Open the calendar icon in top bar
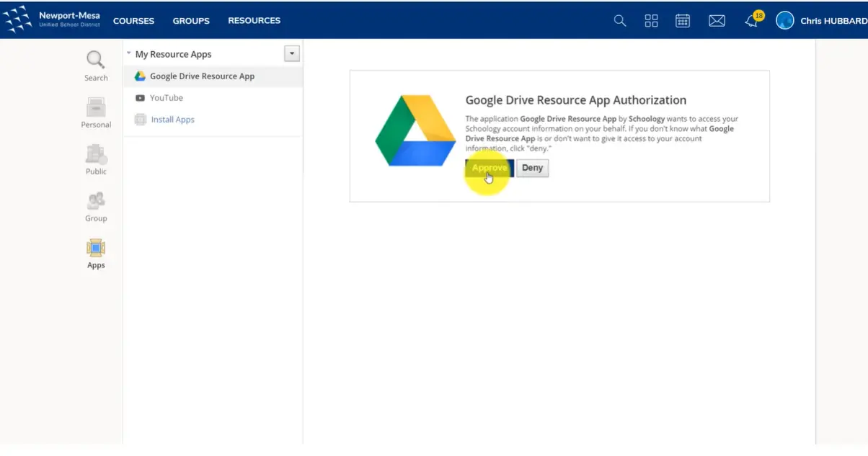 click(x=683, y=21)
